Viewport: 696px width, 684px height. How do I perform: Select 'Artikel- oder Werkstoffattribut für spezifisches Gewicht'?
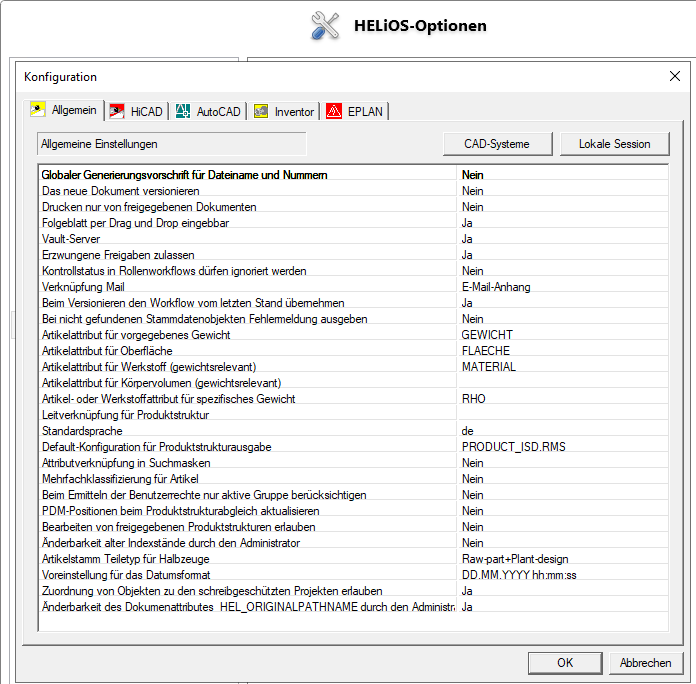(x=354, y=399)
